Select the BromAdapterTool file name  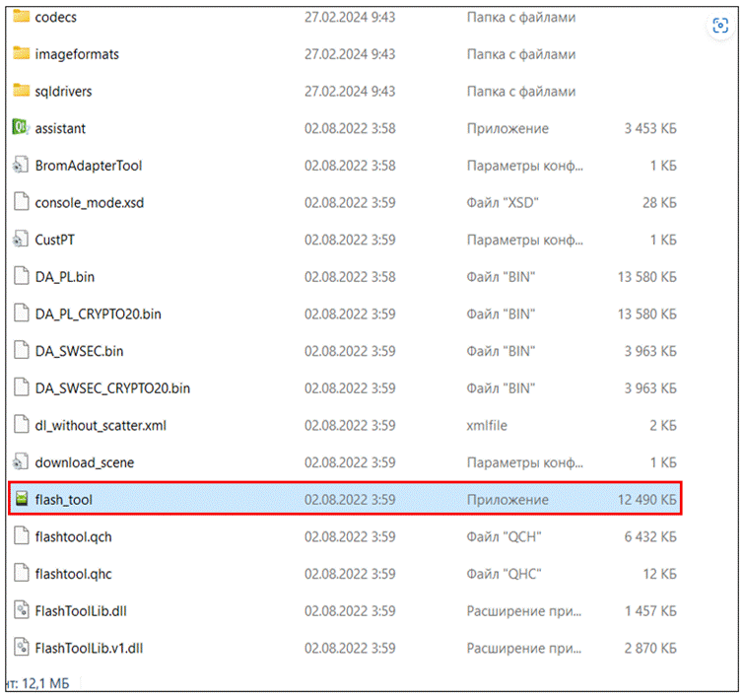point(89,166)
